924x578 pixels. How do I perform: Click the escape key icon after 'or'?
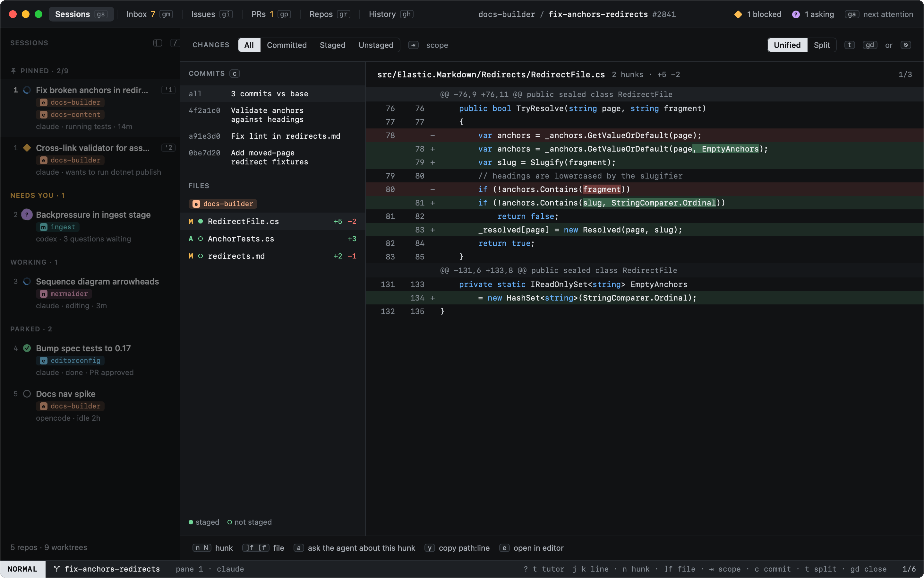click(906, 45)
